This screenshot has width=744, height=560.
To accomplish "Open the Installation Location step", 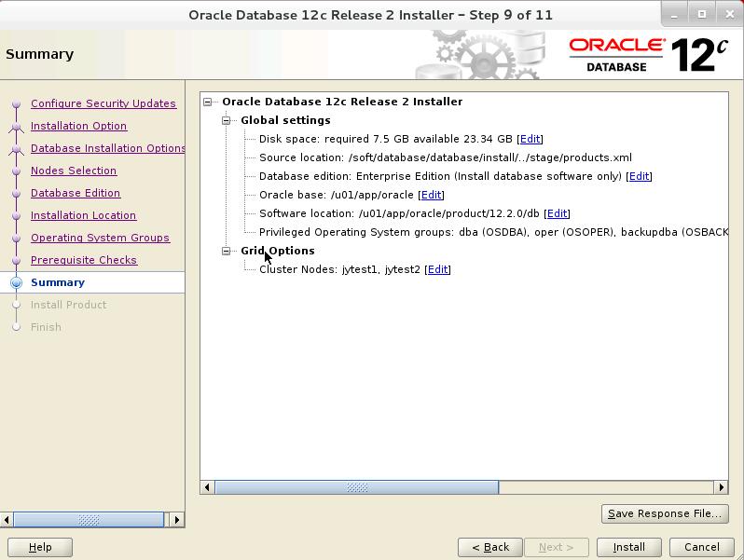I will (84, 215).
